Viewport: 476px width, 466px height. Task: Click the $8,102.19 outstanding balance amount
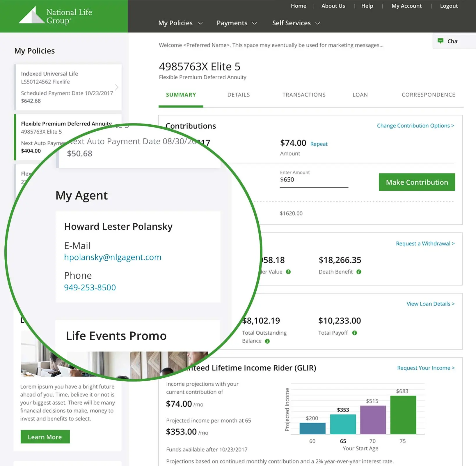pos(261,321)
